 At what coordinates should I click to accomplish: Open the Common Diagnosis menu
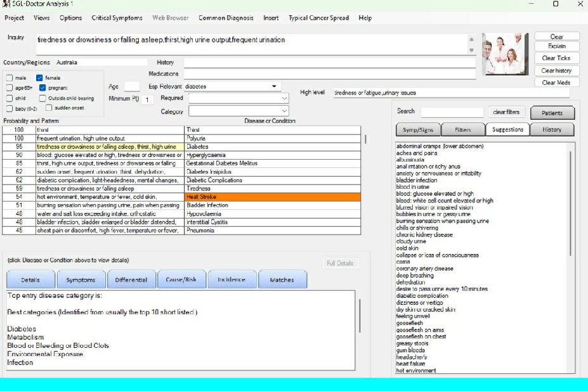click(226, 18)
